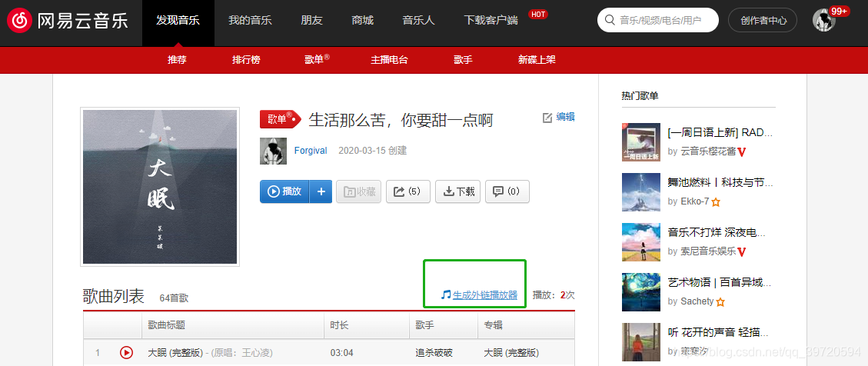868x366 pixels.
Task: Play song 大眠 (完整版) with red play icon
Action: pos(126,352)
